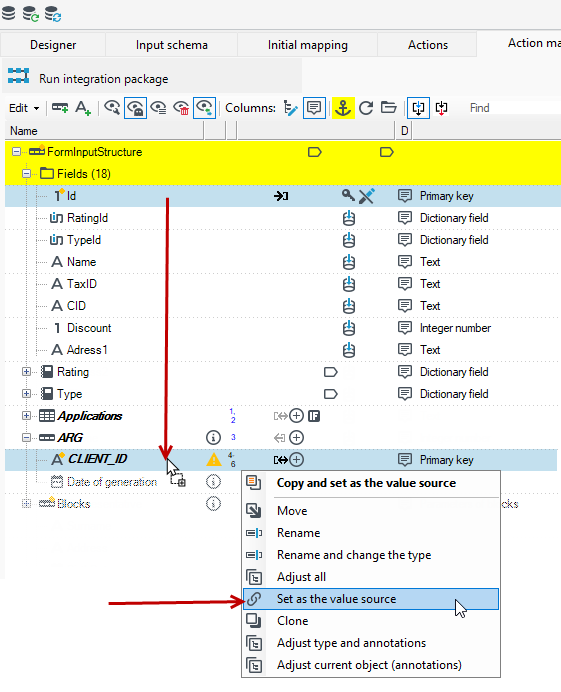Click the comment icon in Discount row
Screen dimensions: 561x692
point(405,328)
